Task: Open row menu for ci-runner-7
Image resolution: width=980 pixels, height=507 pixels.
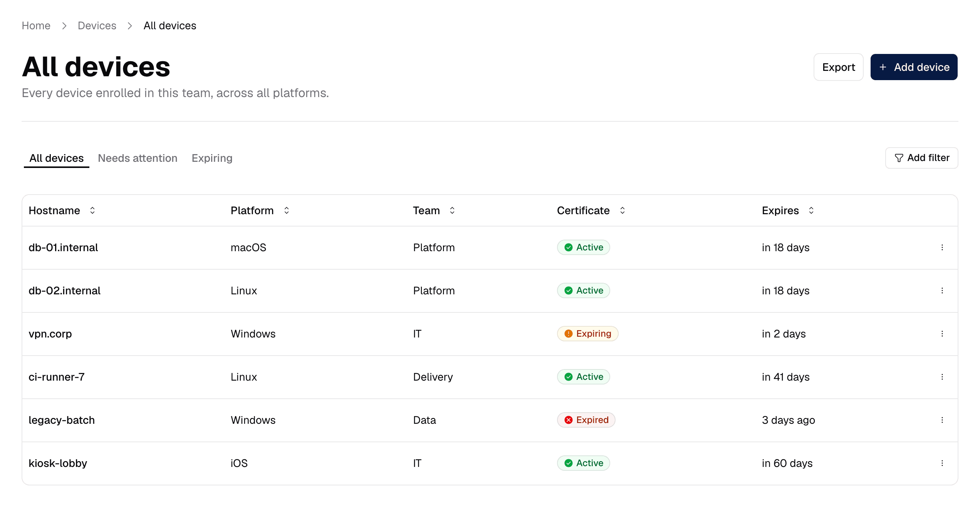Action: (x=942, y=377)
